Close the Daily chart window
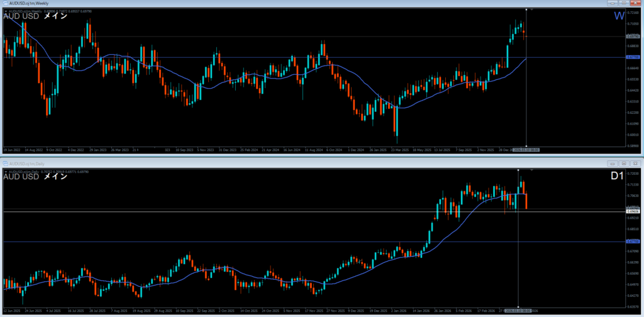 point(635,164)
